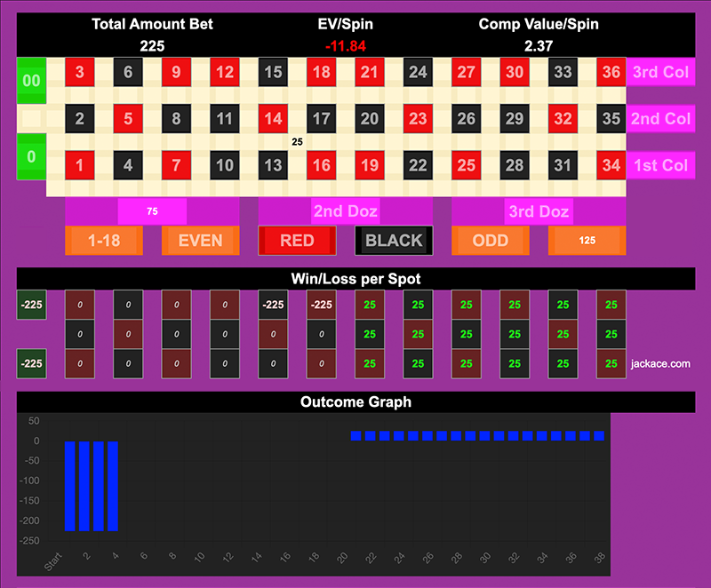The height and width of the screenshot is (588, 711).
Task: Place a bet on EVEN
Action: point(200,240)
